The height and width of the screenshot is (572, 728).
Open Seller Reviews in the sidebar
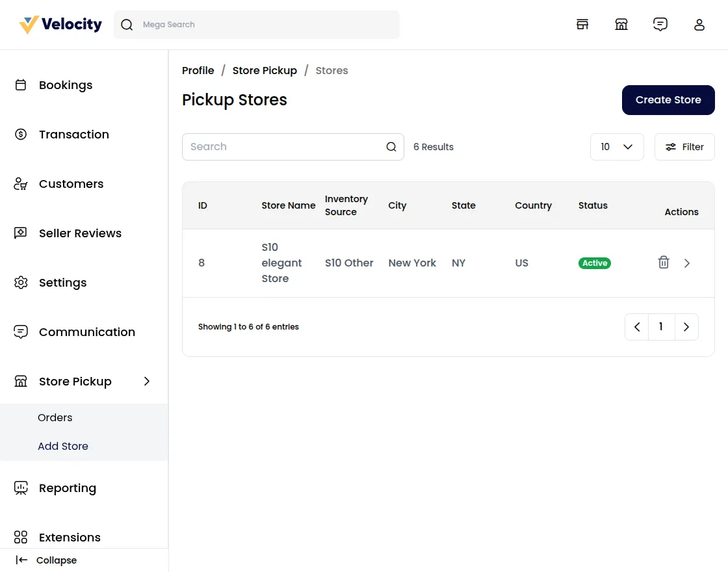(x=80, y=233)
